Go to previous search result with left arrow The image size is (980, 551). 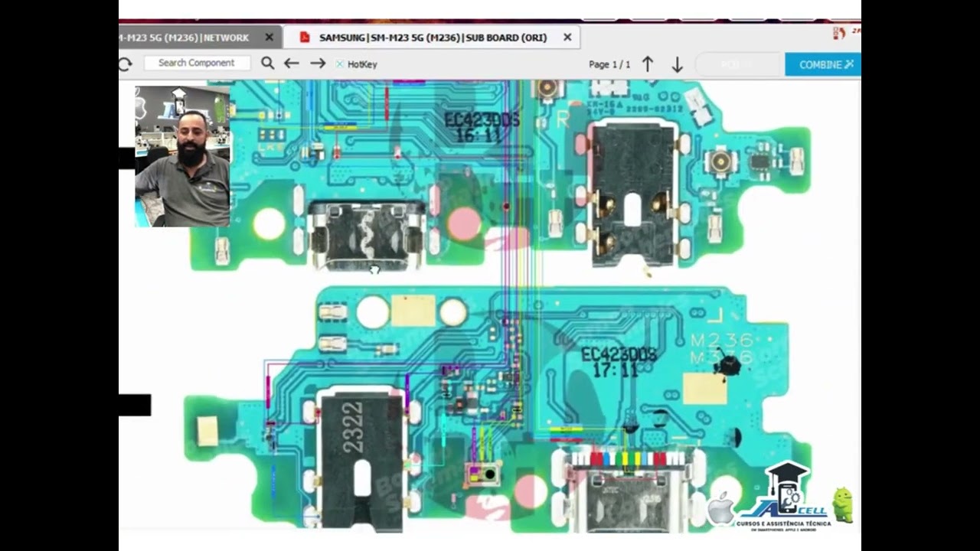tap(292, 64)
